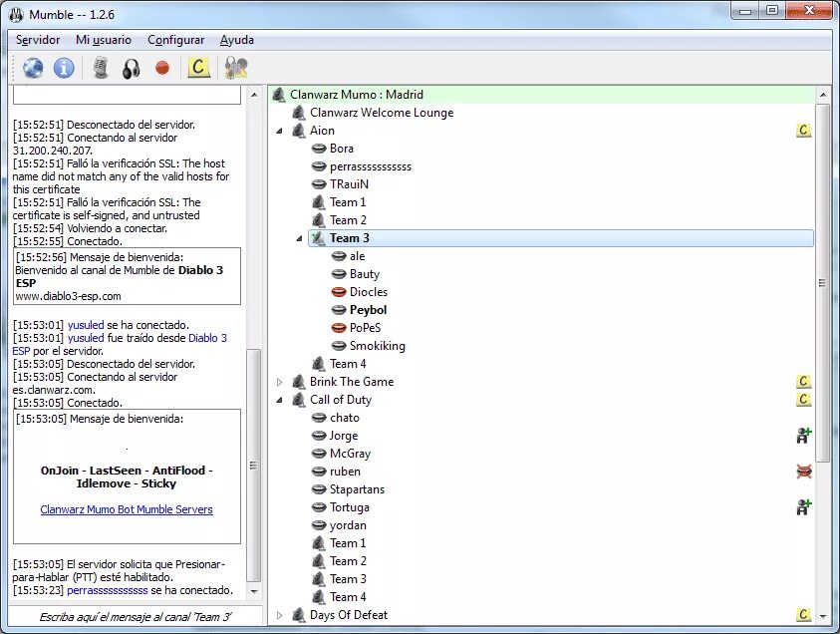Click the first yusuled user link in the log
Viewport: 840px width, 634px height.
pyautogui.click(x=86, y=325)
